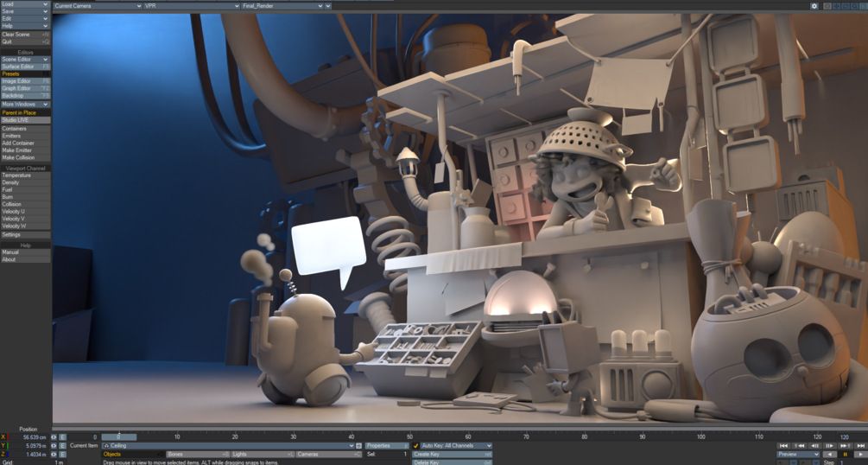This screenshot has width=868, height=465.
Task: Click the viewport center-item circle icon
Action: click(x=827, y=6)
